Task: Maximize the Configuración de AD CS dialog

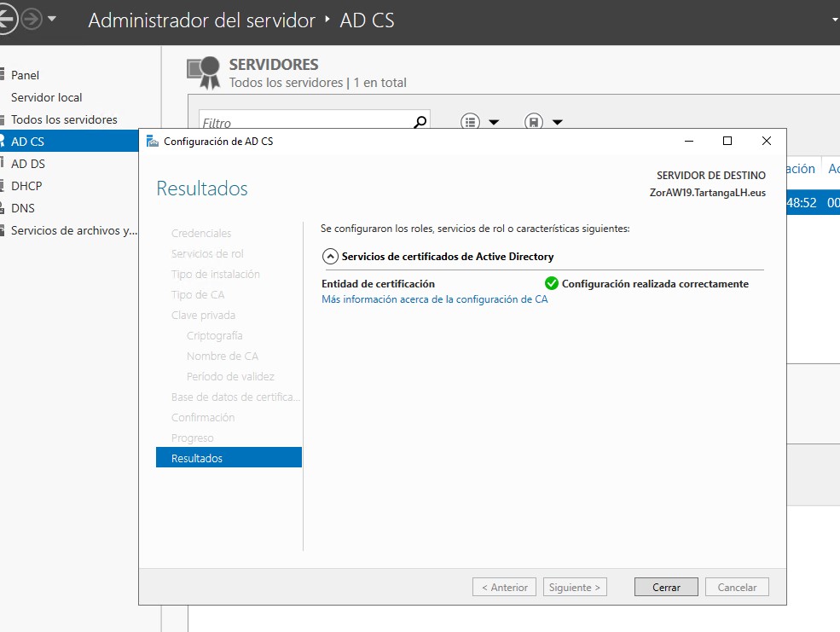Action: [727, 141]
